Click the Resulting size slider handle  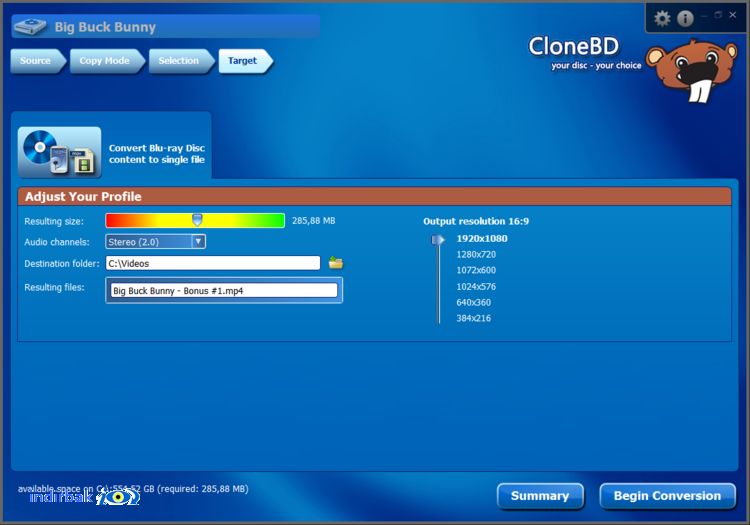click(197, 220)
